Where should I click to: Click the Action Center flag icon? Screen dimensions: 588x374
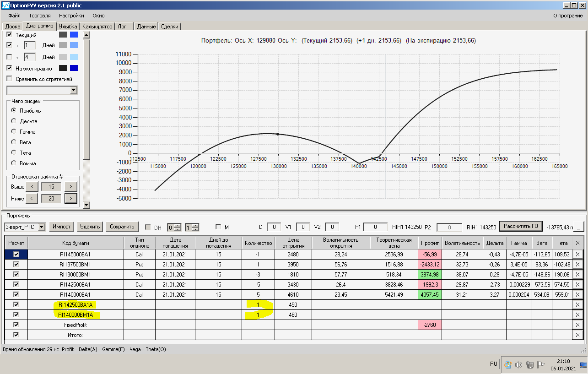[540, 365]
